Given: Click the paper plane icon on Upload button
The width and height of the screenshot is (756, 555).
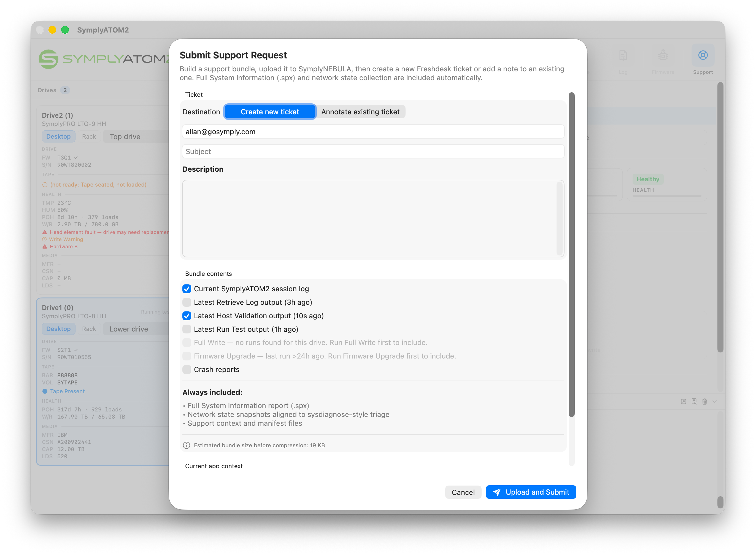Looking at the screenshot, I should pos(496,492).
